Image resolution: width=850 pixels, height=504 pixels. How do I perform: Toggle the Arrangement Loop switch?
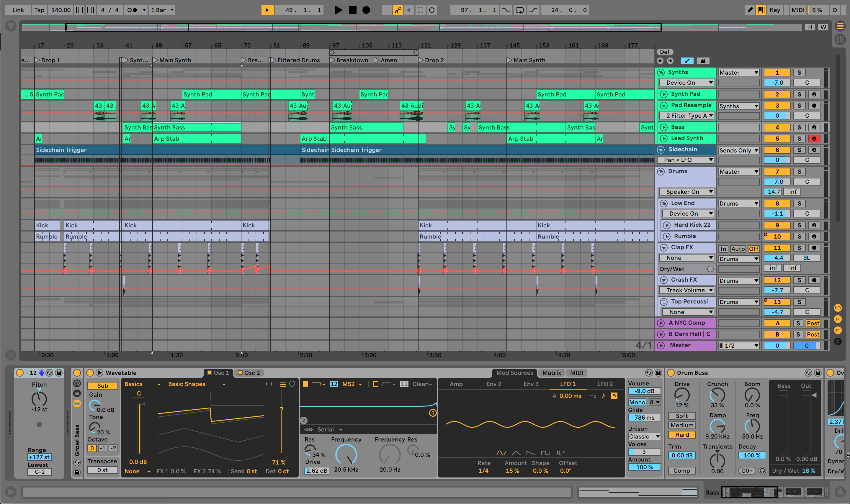pyautogui.click(x=520, y=10)
